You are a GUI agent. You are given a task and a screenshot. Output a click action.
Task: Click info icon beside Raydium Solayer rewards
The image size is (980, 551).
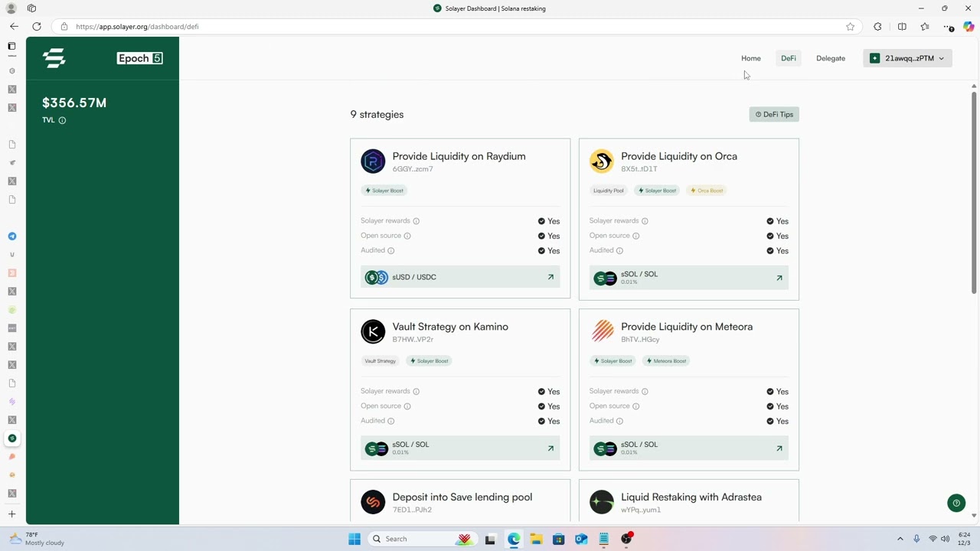pos(416,221)
